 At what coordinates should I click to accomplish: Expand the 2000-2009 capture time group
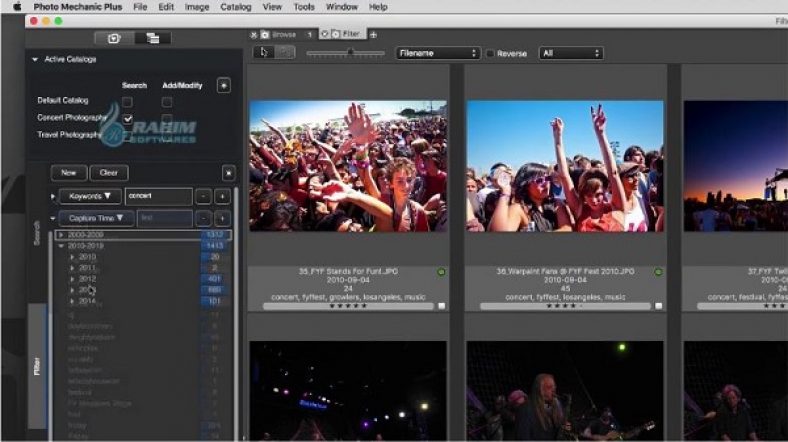62,234
